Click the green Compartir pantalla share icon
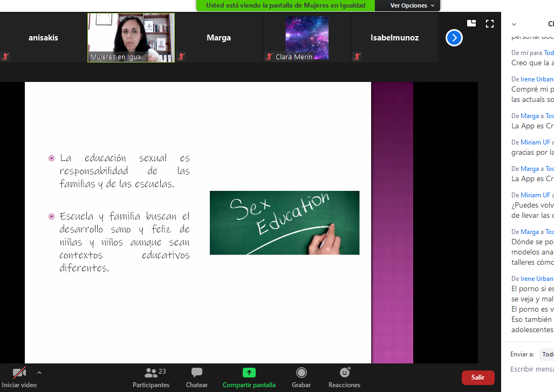Image resolution: width=554 pixels, height=392 pixels. point(249,373)
